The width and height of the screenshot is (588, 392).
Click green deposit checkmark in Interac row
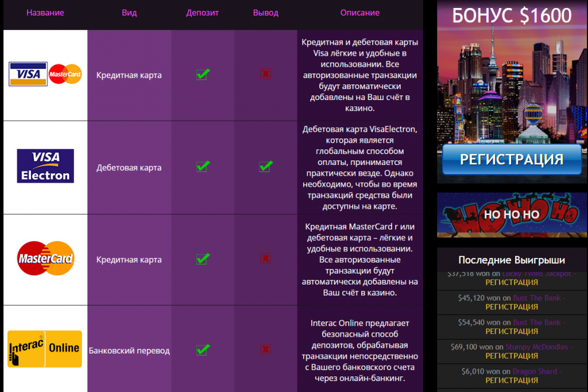(202, 349)
